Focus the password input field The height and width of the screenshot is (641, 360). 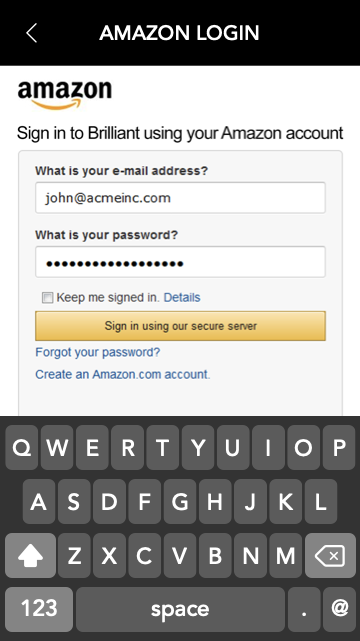coord(180,262)
